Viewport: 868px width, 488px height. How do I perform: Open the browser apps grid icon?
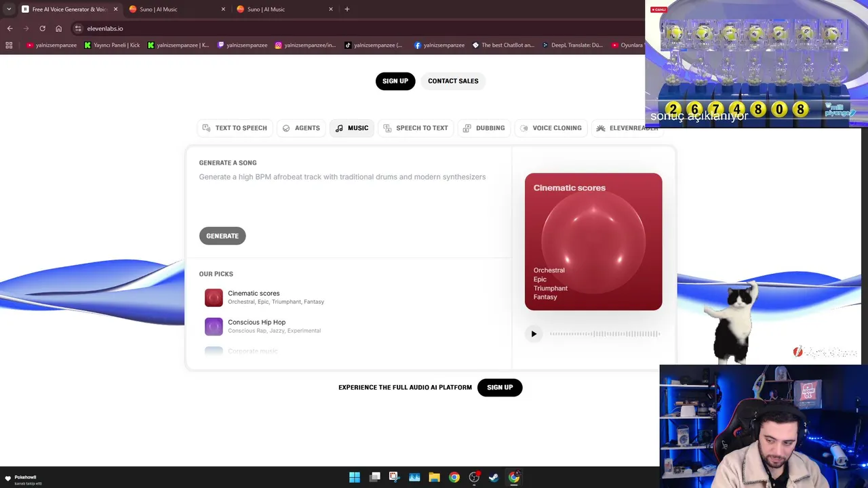click(x=9, y=45)
